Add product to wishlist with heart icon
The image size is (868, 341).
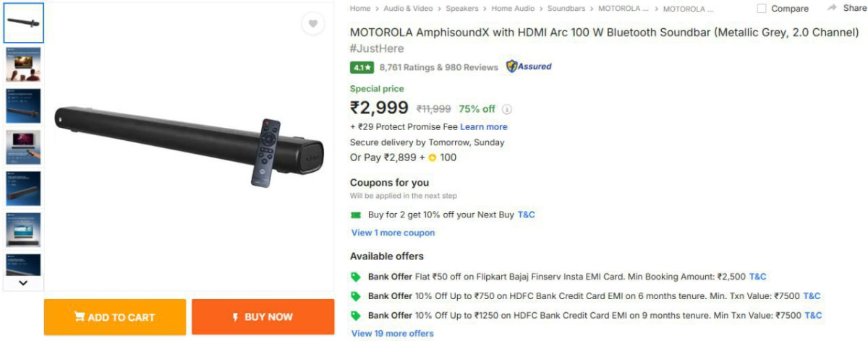(312, 24)
